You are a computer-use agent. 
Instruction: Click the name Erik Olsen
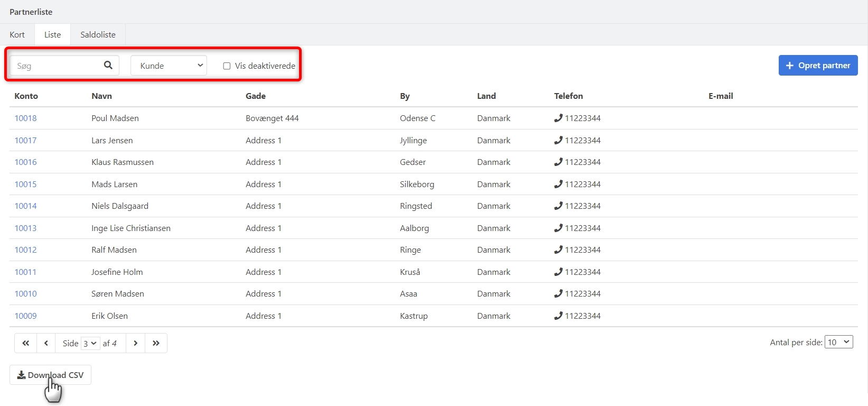109,316
